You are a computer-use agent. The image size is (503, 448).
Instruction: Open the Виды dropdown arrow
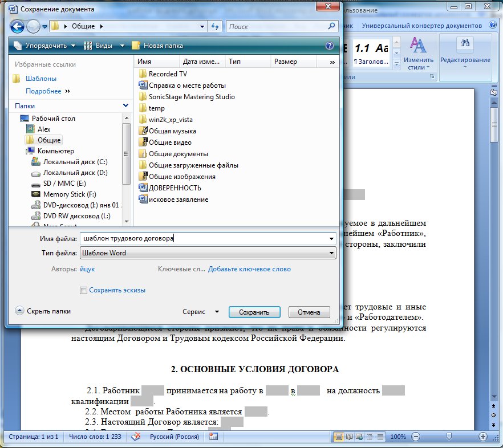click(122, 46)
